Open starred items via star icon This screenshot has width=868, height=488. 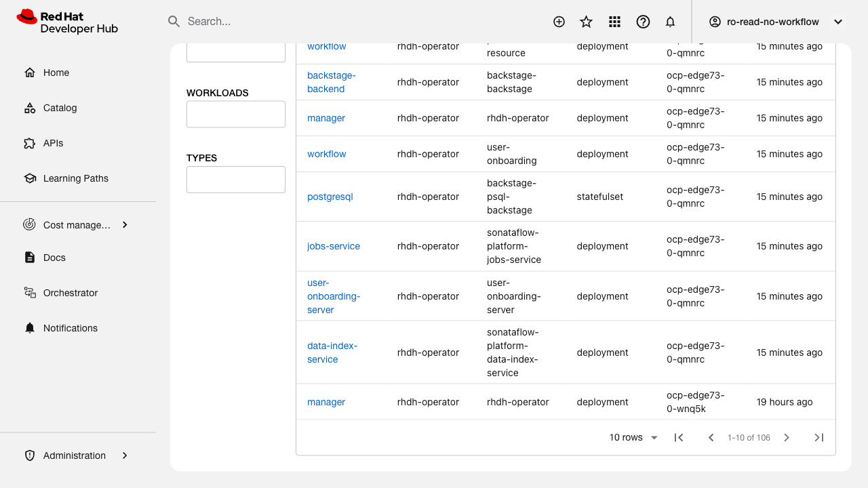pyautogui.click(x=587, y=22)
